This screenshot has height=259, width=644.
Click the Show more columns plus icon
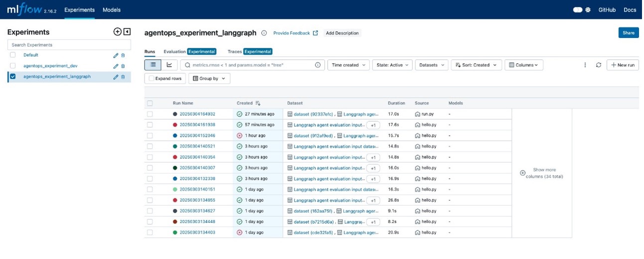pyautogui.click(x=523, y=173)
